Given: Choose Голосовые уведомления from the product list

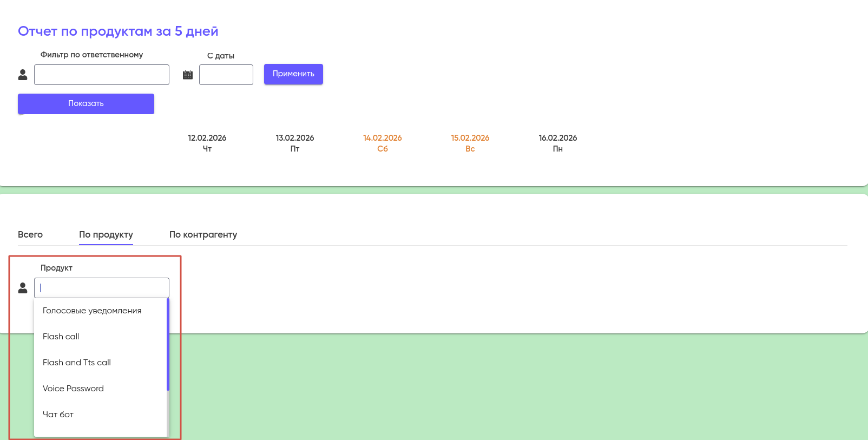Looking at the screenshot, I should 92,311.
